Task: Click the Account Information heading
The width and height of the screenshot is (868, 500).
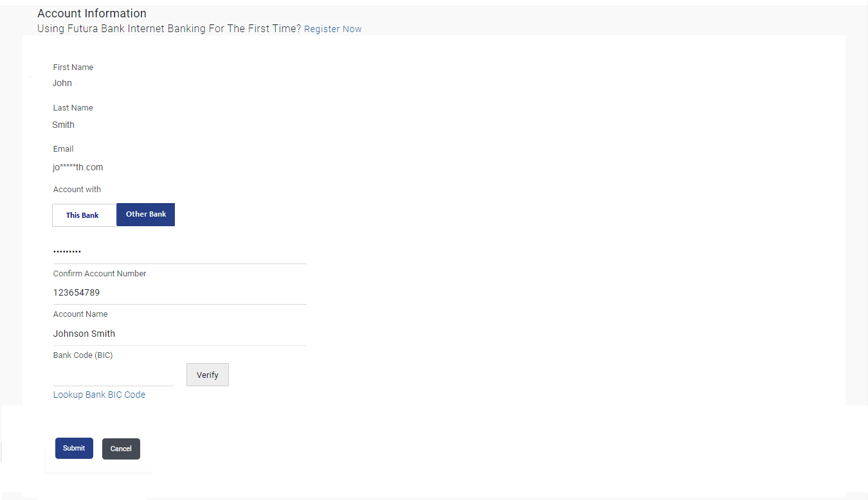Action: point(92,13)
